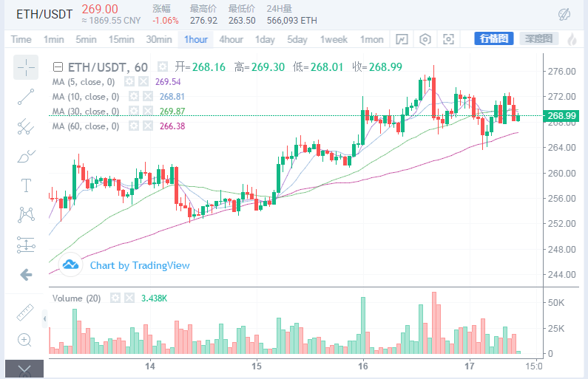Select the pitchfork drawing tool

coord(26,126)
